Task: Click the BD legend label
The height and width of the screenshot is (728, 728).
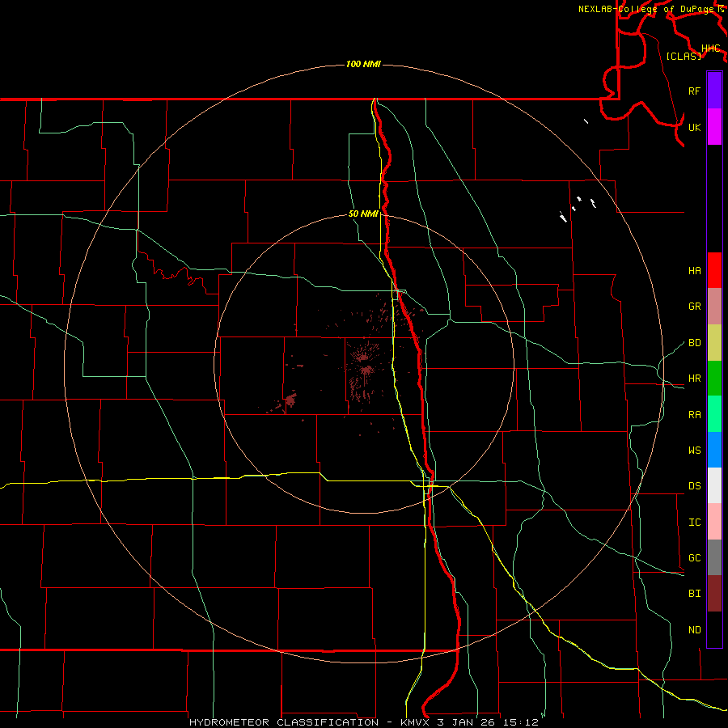Action: click(694, 343)
